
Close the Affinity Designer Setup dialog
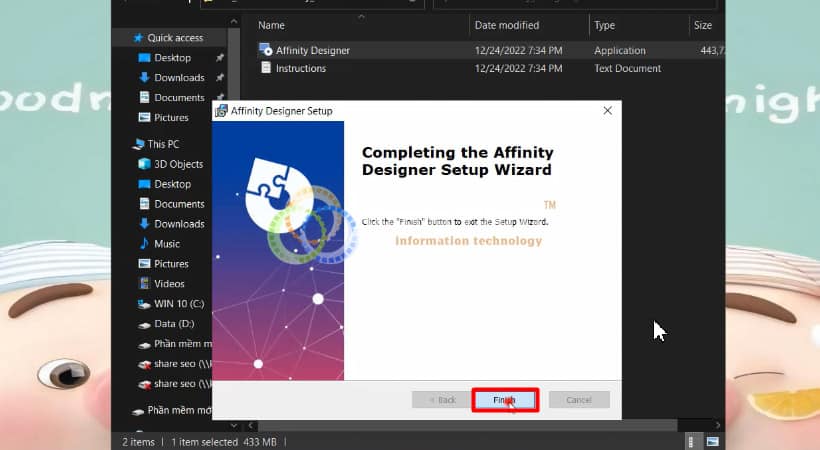click(x=607, y=111)
